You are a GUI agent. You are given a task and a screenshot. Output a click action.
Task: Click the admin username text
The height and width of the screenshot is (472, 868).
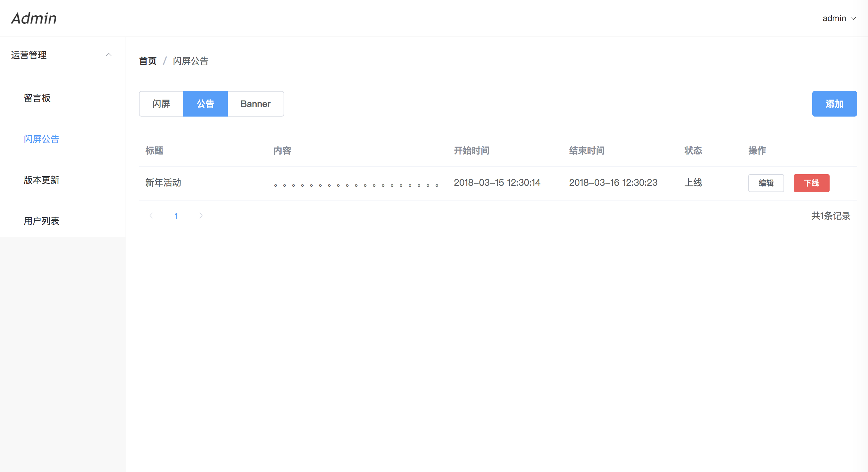[834, 19]
